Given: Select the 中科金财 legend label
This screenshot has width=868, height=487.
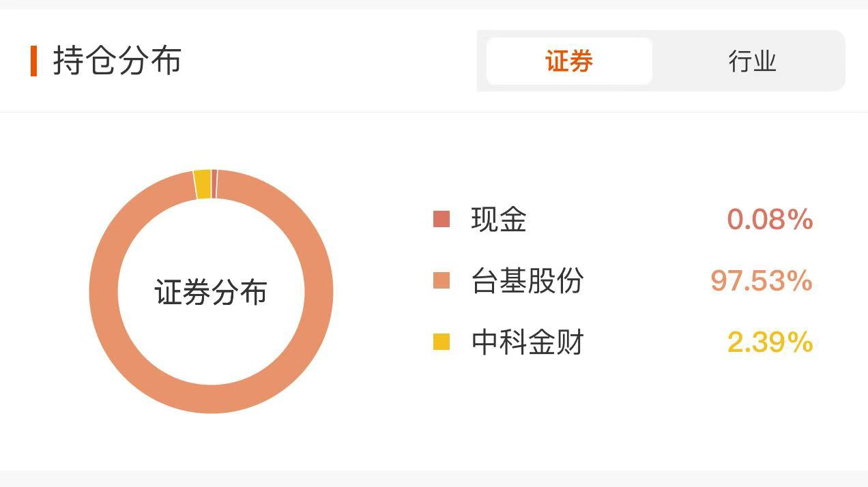Looking at the screenshot, I should tap(527, 342).
